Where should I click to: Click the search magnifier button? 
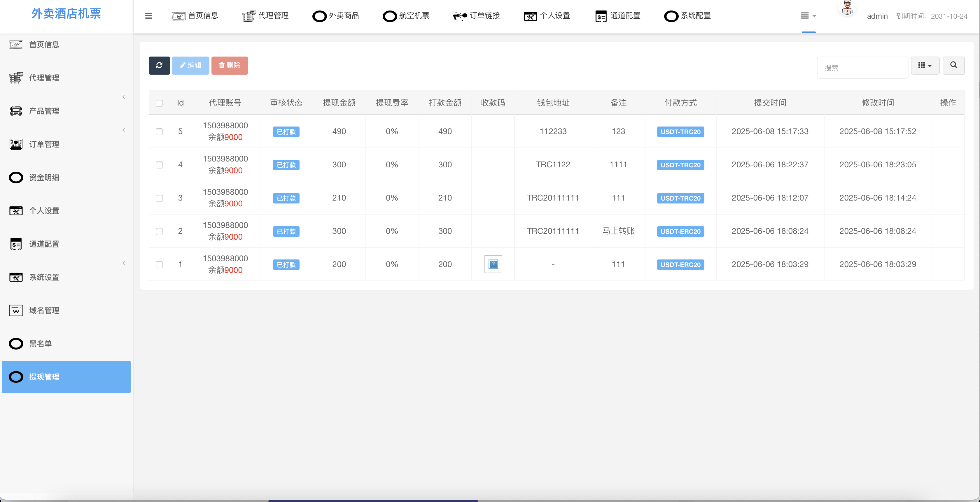click(x=953, y=65)
